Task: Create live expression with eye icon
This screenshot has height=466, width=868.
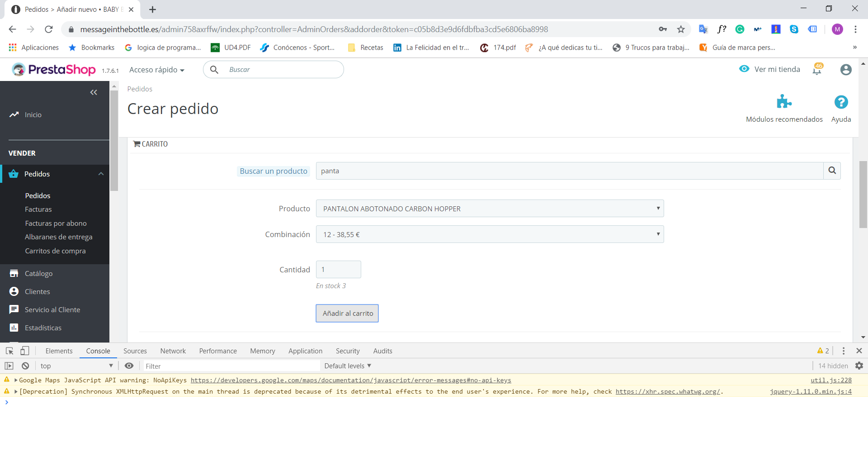Action: click(x=129, y=366)
